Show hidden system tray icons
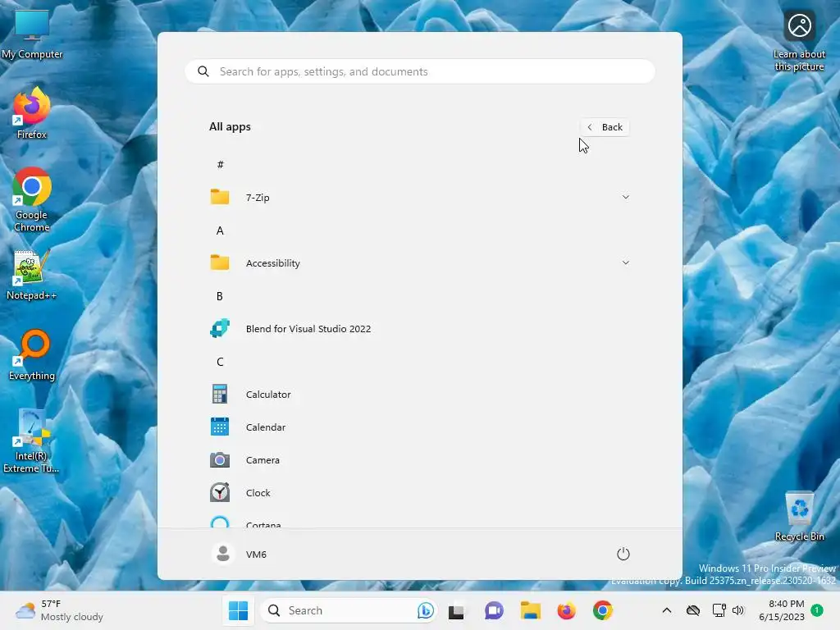Viewport: 840px width, 630px height. coord(666,610)
